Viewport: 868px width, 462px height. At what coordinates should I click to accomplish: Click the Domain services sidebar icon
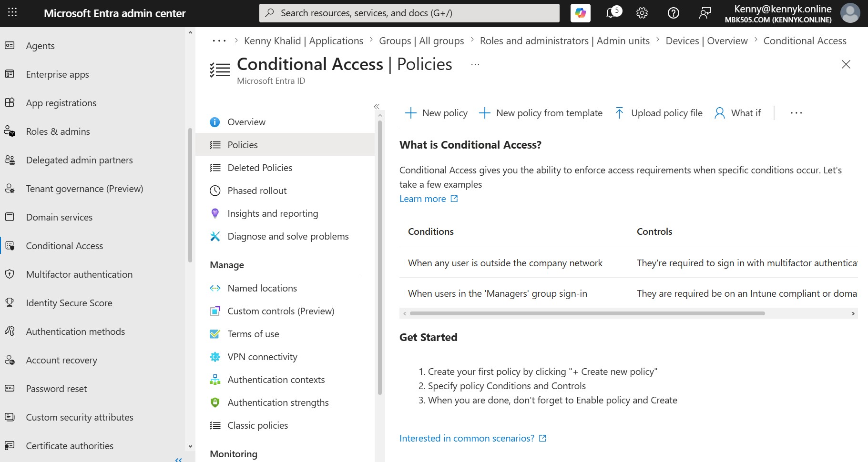10,217
